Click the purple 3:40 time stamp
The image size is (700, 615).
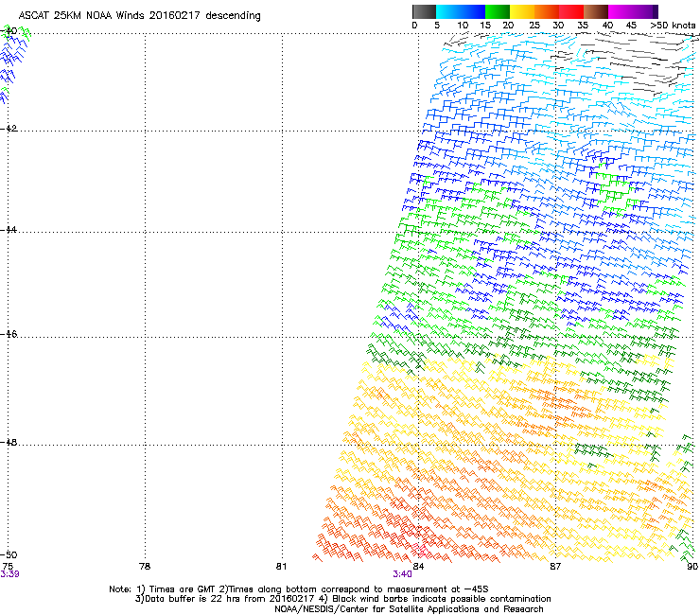[402, 574]
